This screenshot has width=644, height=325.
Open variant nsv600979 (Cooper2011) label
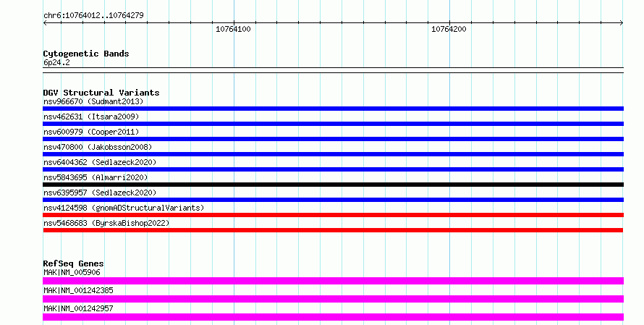click(x=91, y=132)
